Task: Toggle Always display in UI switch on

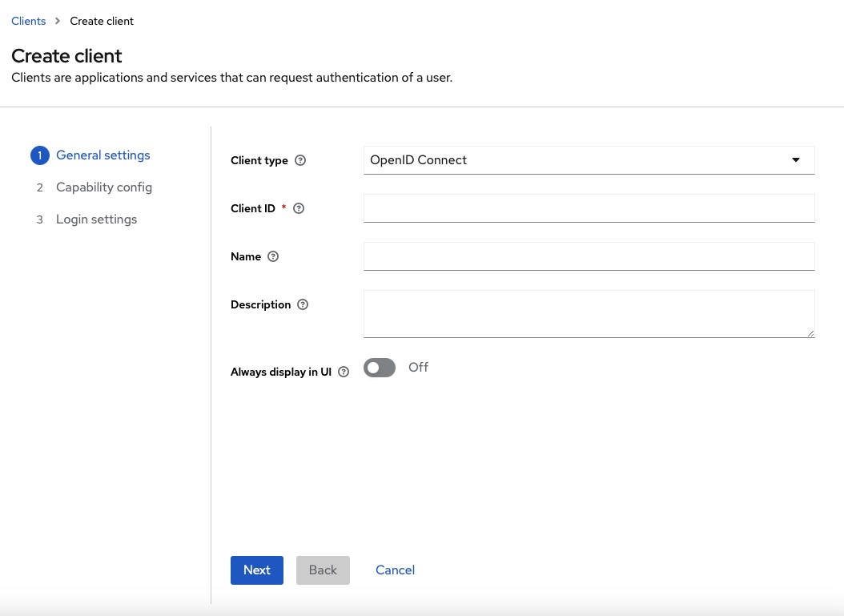Action: coord(380,367)
